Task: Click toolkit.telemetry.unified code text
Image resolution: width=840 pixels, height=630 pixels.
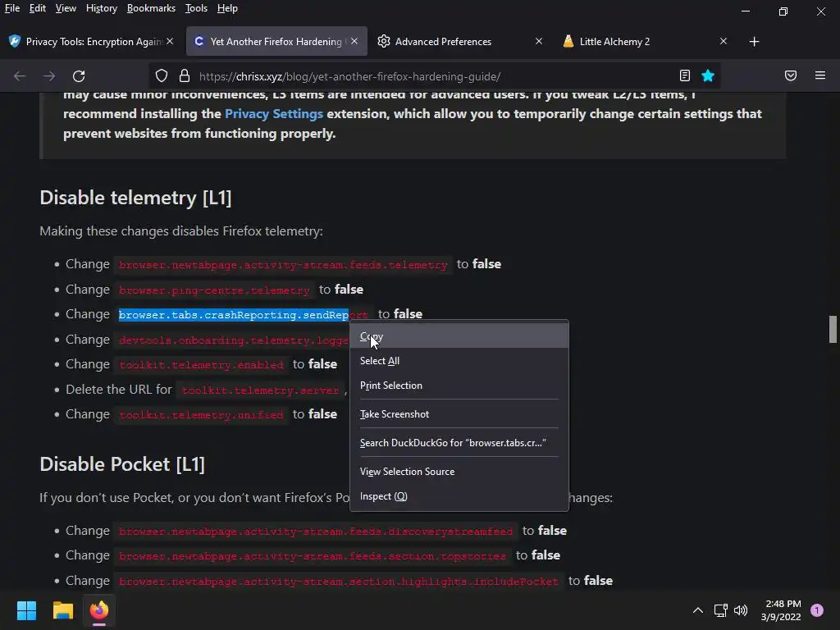Action: tap(201, 414)
